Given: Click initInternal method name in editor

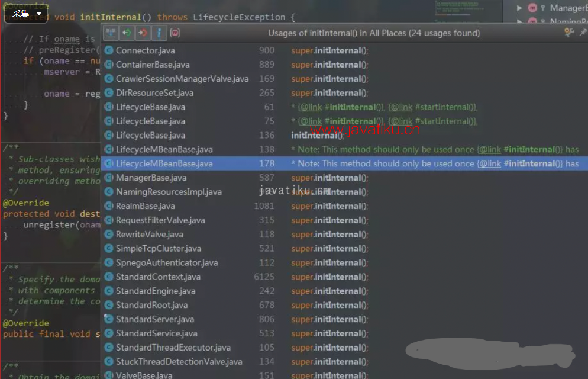Looking at the screenshot, I should tap(111, 17).
